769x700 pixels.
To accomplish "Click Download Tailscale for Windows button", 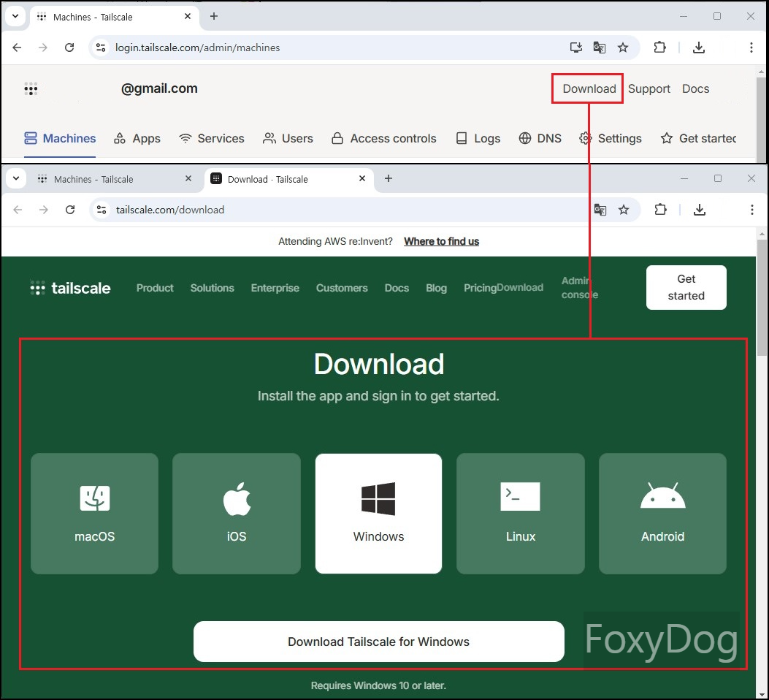I will pos(378,642).
